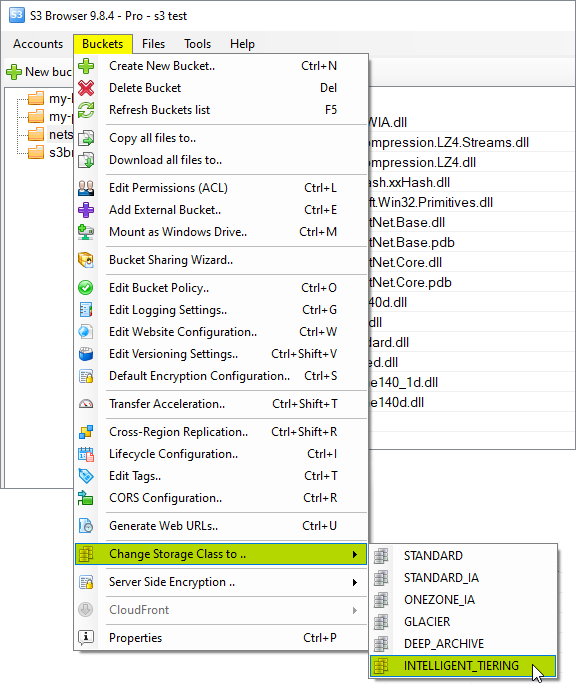This screenshot has width=576, height=696.
Task: Open the Help menu
Action: coord(242,44)
